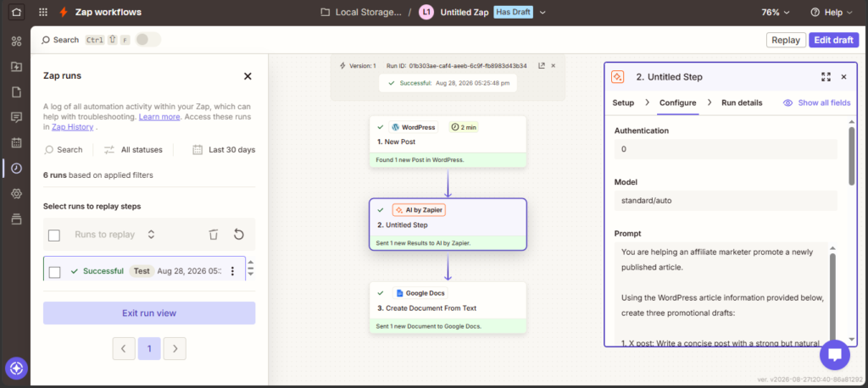This screenshot has width=868, height=388.
Task: Open the Successful run three-dot menu
Action: (232, 271)
